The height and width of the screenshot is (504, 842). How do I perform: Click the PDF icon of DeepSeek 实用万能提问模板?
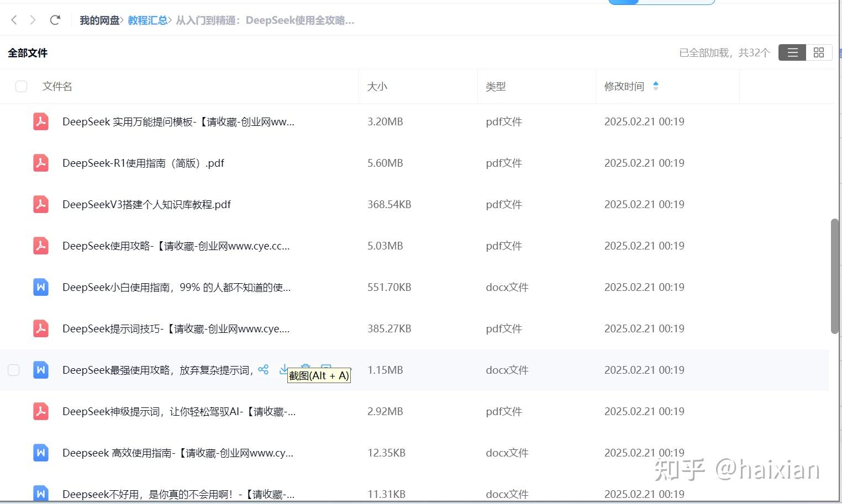(x=41, y=121)
